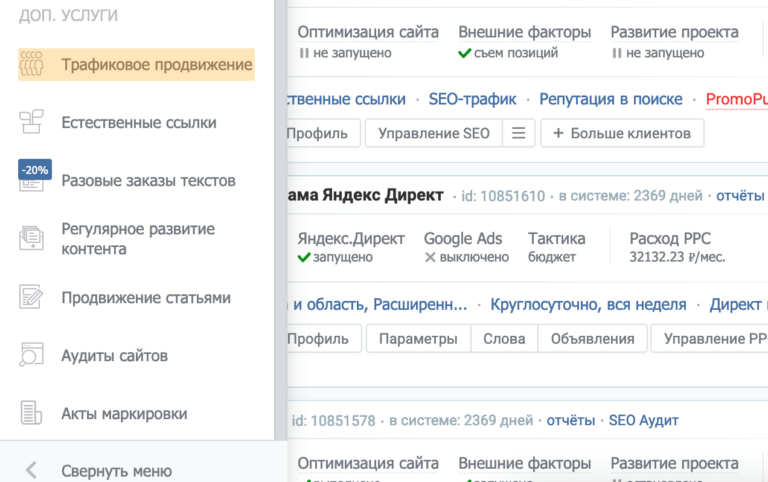
Task: Click the collapse menu chevron arrow
Action: tap(31, 470)
